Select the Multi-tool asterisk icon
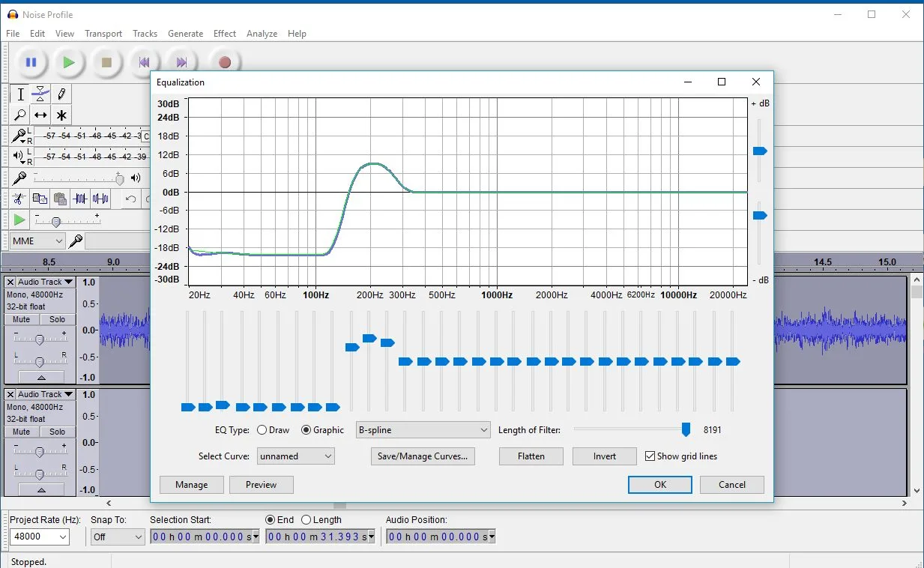 click(x=61, y=115)
